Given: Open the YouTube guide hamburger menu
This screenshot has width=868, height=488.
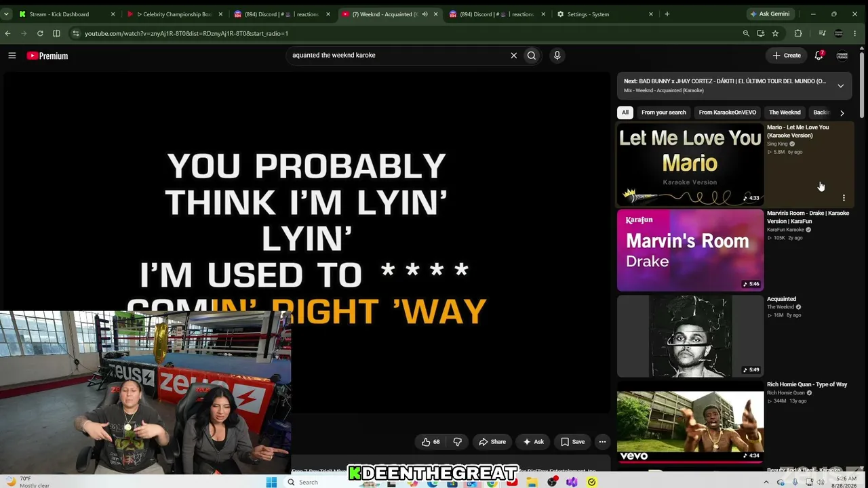Looking at the screenshot, I should pos(12,56).
